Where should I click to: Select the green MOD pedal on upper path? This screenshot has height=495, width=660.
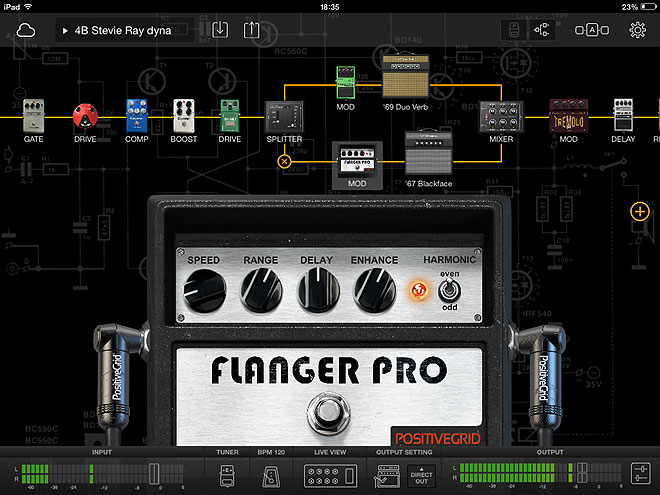pos(346,82)
